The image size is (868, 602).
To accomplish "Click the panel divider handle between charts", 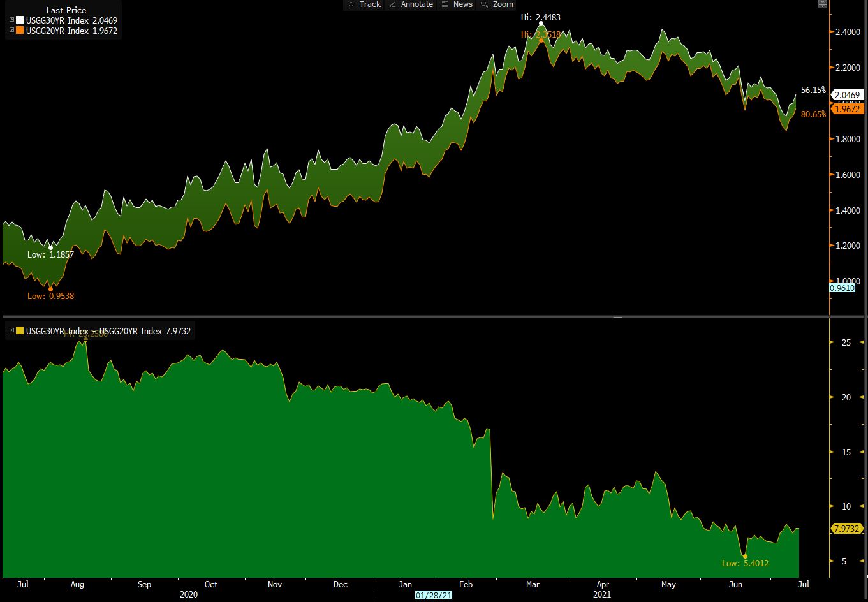I will [x=617, y=316].
